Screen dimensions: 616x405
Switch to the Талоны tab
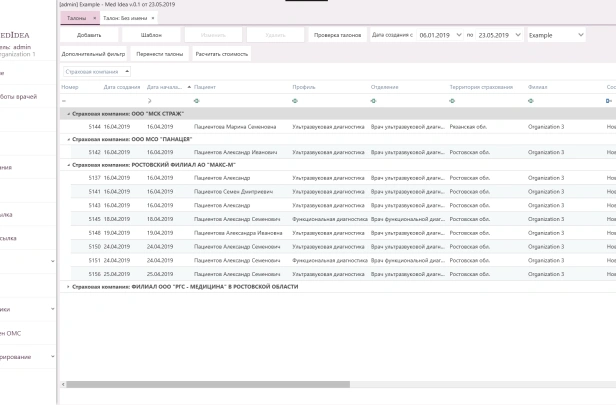tap(76, 18)
